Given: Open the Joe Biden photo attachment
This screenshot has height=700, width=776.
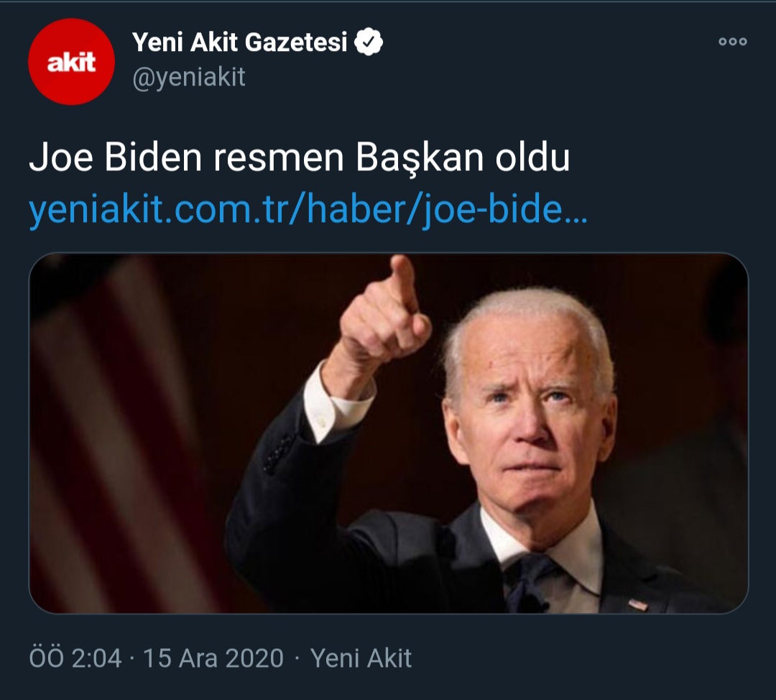Looking at the screenshot, I should pos(389,433).
